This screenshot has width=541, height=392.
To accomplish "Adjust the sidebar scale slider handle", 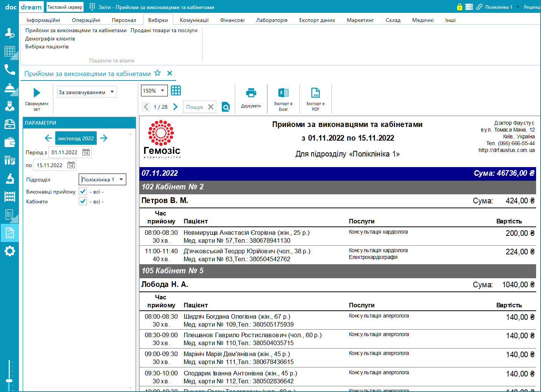I will coord(9,380).
